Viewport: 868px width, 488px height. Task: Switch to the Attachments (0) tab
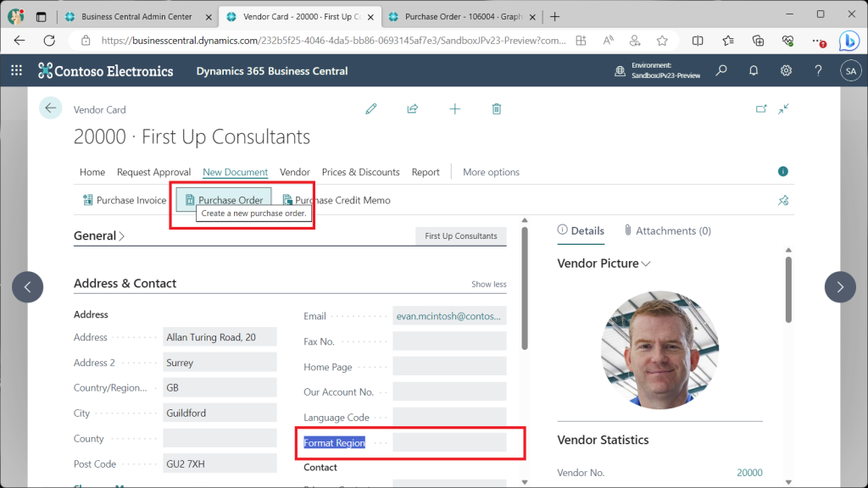(667, 230)
